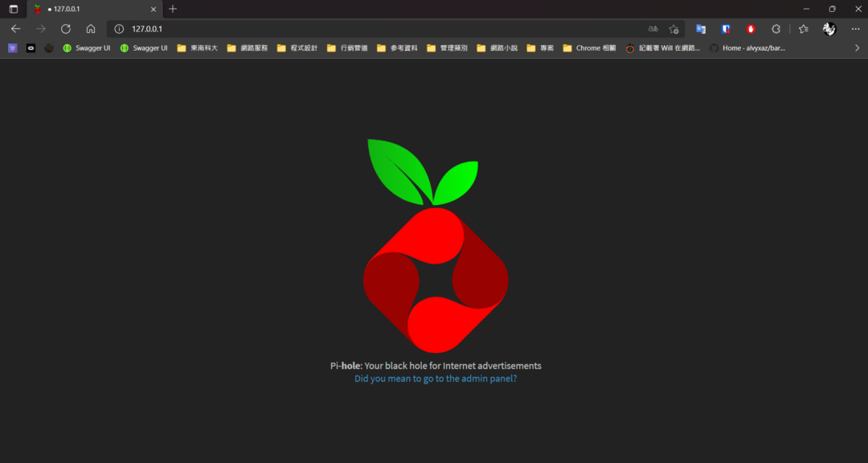Screen dimensions: 868x463
Task: Open the Favorites list icon
Action: point(804,29)
